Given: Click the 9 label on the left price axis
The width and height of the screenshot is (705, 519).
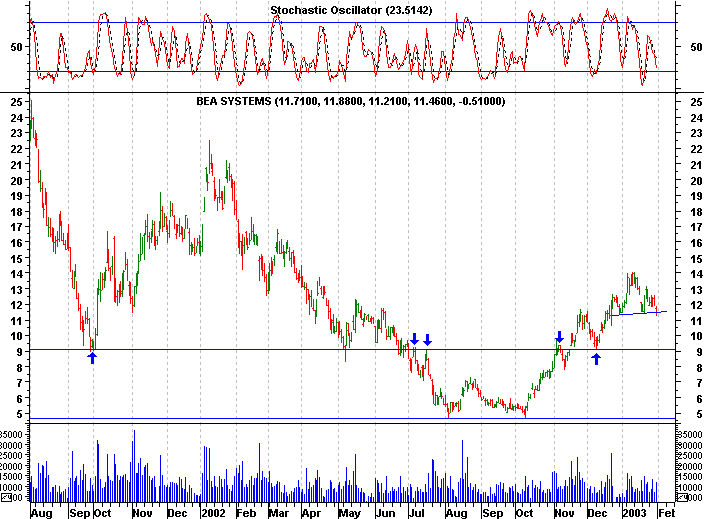Looking at the screenshot, I should (x=19, y=352).
